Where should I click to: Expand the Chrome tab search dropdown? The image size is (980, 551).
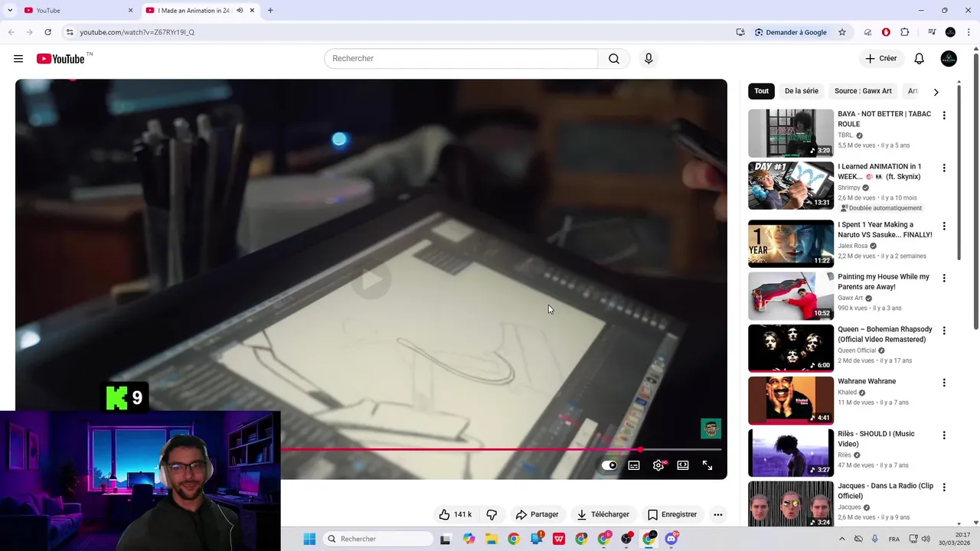click(x=10, y=11)
